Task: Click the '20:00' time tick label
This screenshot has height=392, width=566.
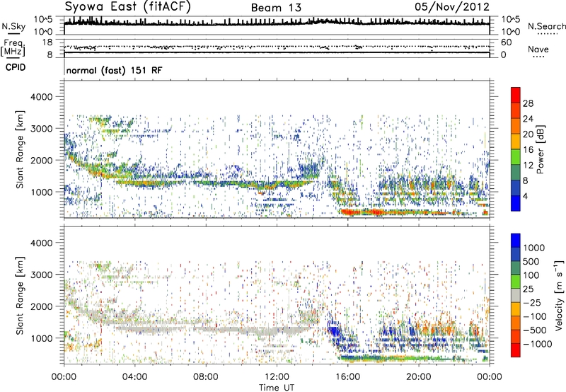Action: tap(418, 377)
